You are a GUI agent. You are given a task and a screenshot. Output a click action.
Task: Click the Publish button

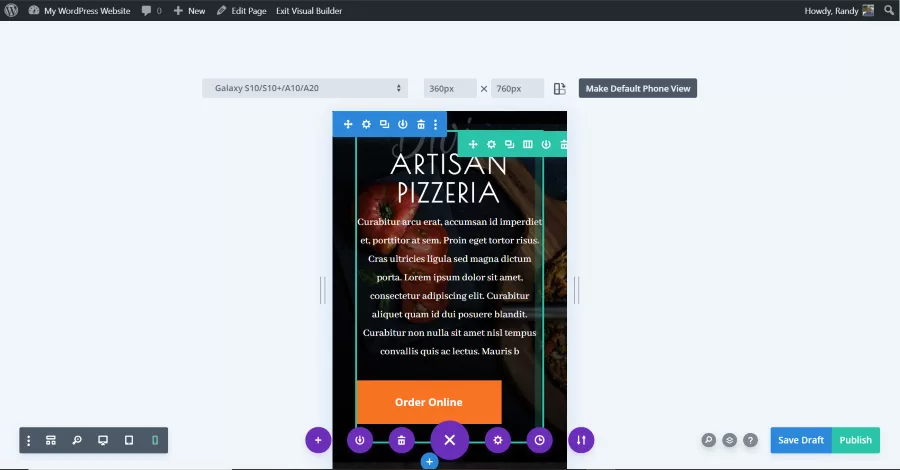(x=856, y=440)
